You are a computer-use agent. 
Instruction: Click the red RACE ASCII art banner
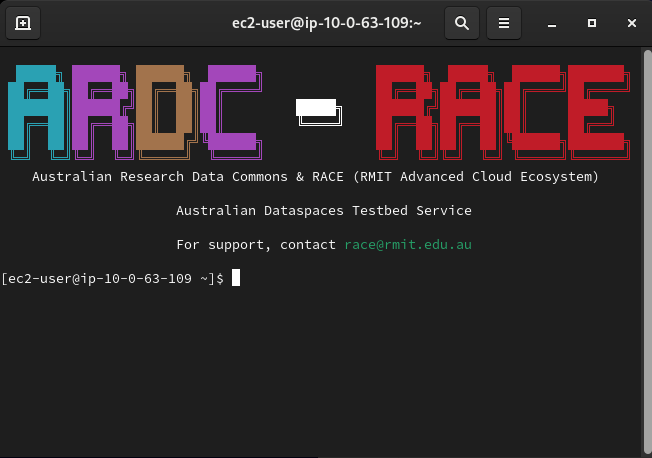click(503, 112)
